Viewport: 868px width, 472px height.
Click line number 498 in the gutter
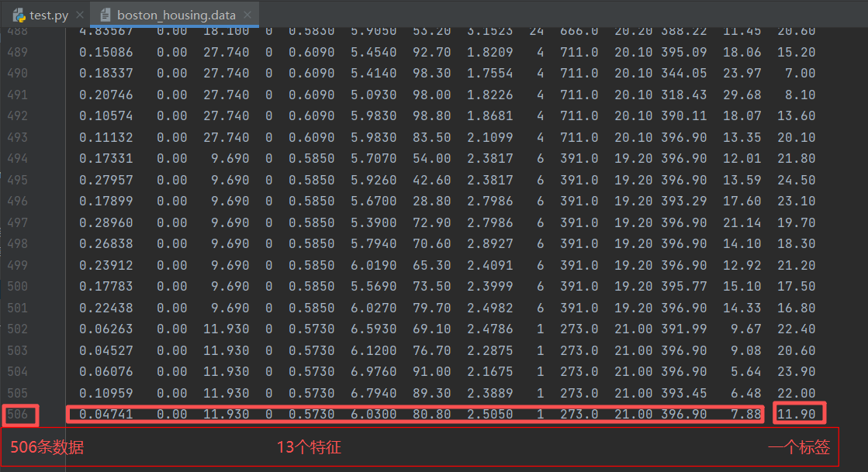point(17,244)
